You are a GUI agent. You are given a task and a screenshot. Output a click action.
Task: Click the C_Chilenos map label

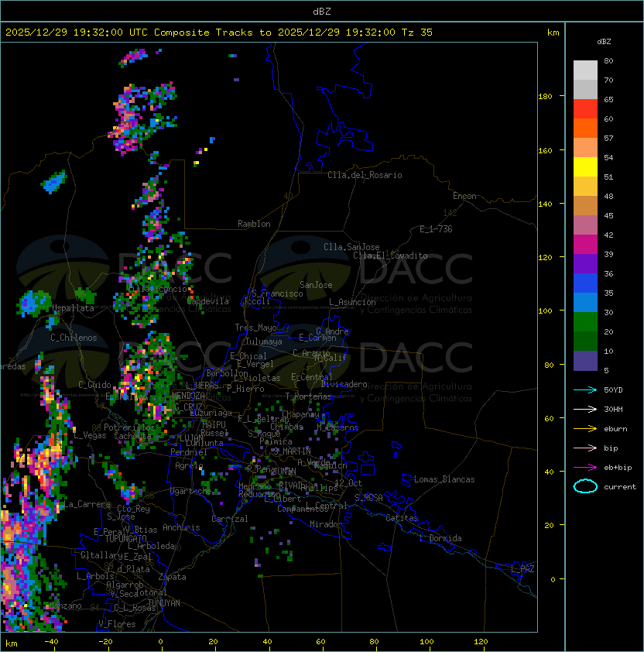click(x=74, y=338)
